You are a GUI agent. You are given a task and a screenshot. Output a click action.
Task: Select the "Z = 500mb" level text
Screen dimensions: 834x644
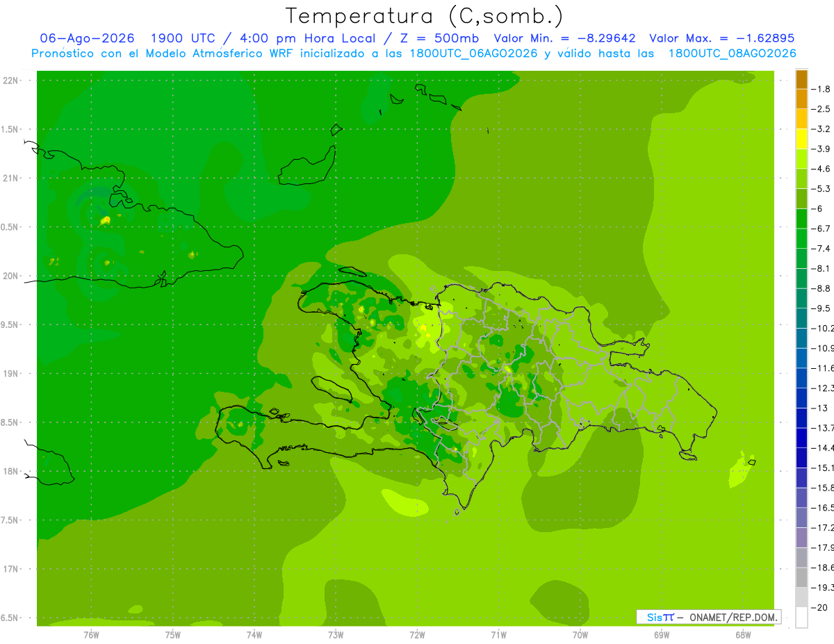point(436,38)
